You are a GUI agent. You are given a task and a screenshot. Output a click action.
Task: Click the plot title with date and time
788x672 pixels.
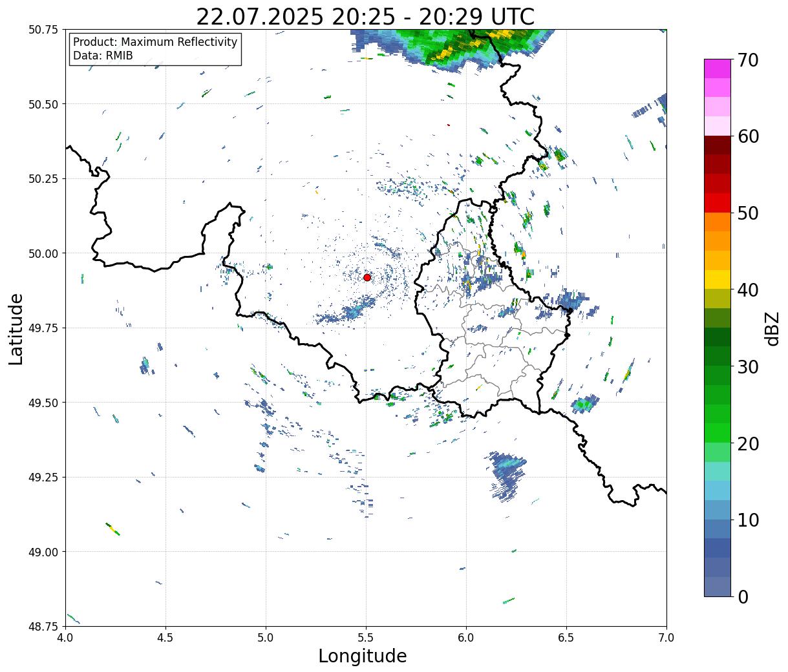click(x=365, y=17)
